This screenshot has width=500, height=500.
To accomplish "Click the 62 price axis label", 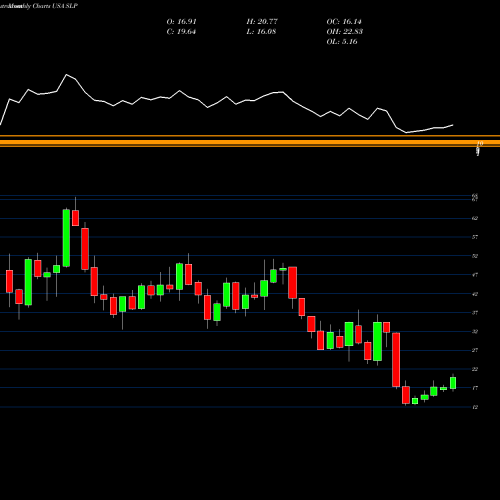I will (x=475, y=218).
